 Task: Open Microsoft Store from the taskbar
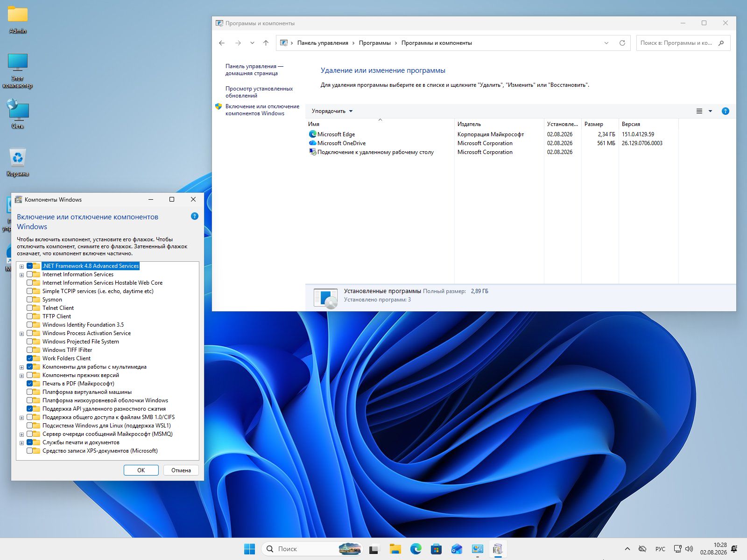[x=437, y=549]
